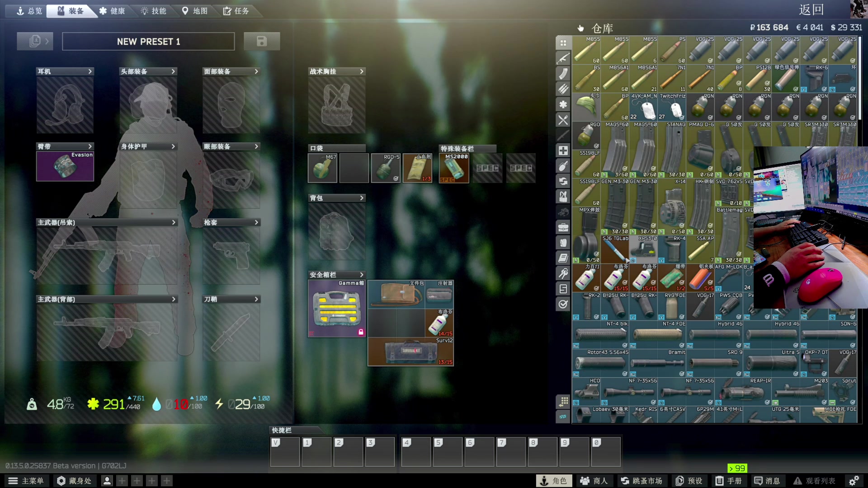Select the M67 grenade in pockets
Screen dimensions: 868x488
tap(322, 168)
